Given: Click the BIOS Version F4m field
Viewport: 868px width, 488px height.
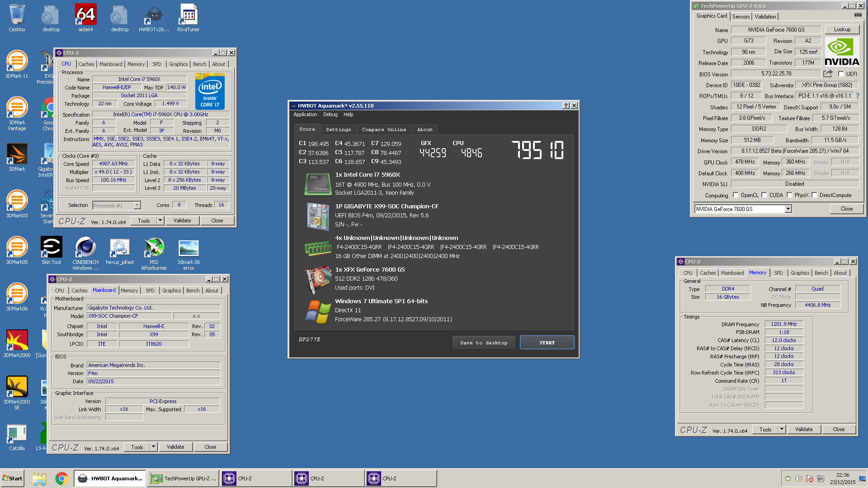Looking at the screenshot, I should 153,373.
